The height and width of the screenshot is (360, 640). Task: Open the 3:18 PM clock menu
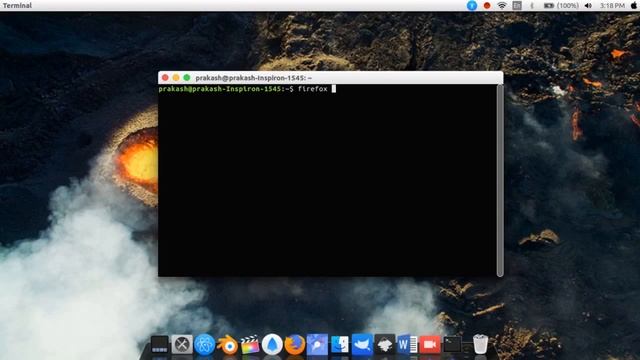pyautogui.click(x=612, y=5)
